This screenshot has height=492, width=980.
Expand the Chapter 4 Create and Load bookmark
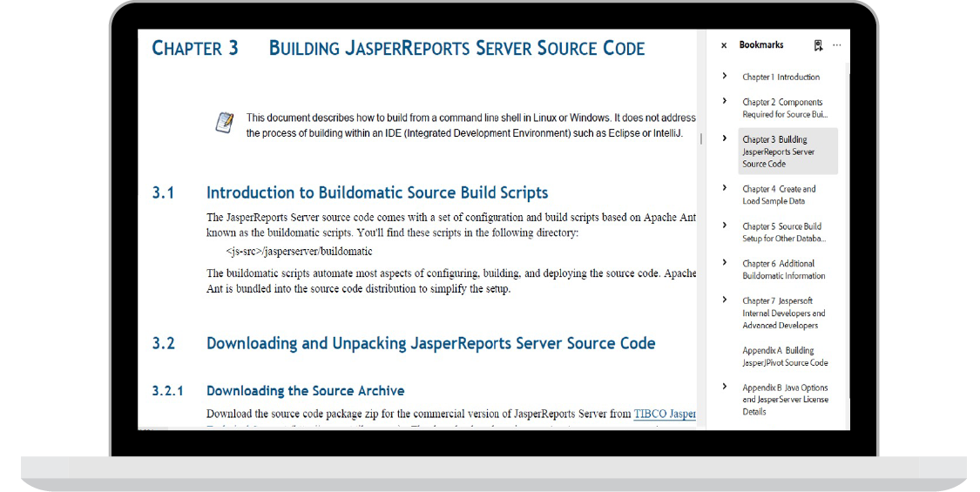coord(725,187)
